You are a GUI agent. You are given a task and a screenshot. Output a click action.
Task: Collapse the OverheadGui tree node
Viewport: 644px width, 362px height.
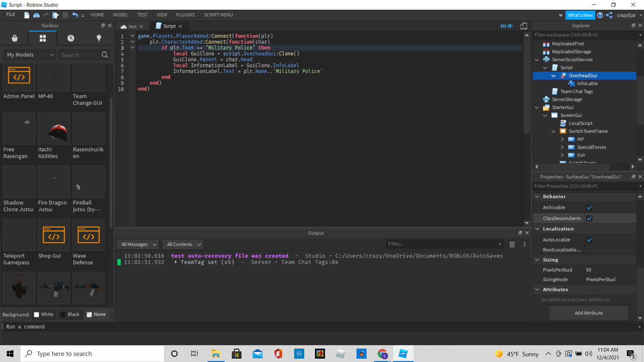point(554,76)
